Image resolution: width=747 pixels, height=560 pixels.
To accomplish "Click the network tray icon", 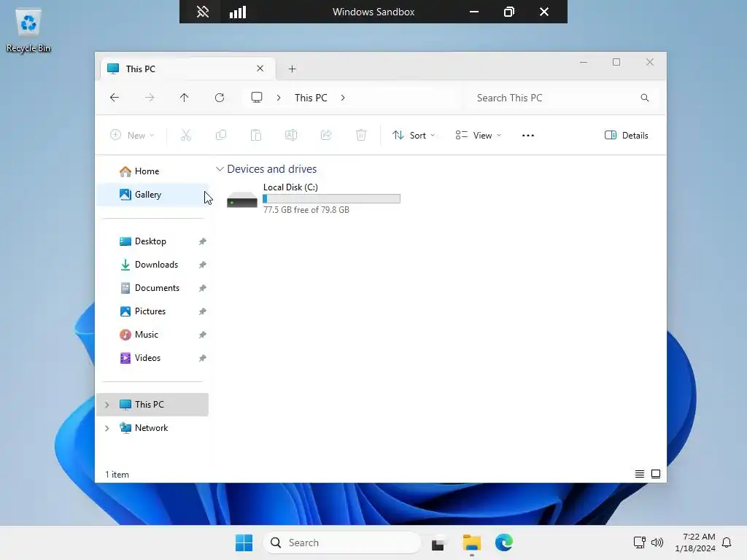I will tap(639, 542).
